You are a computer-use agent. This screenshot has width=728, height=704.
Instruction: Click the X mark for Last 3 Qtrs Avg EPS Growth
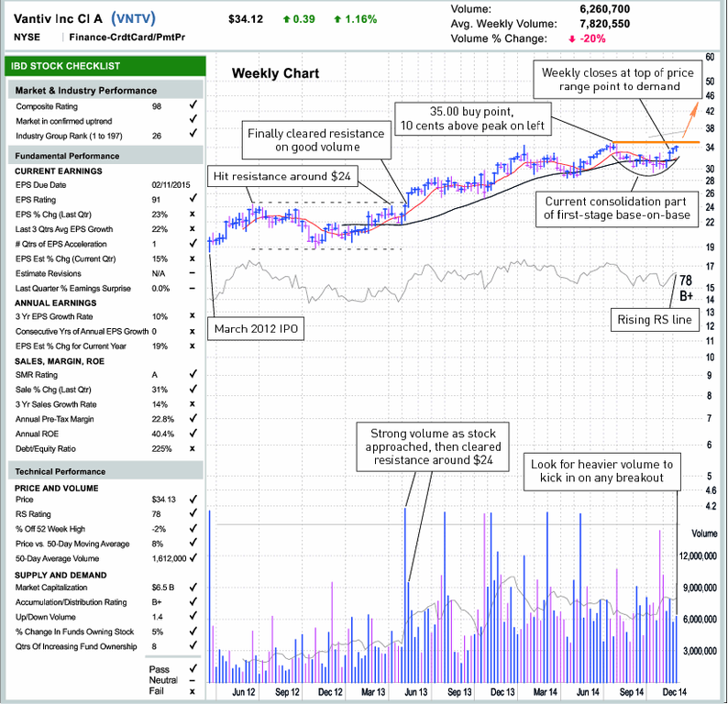pos(193,229)
